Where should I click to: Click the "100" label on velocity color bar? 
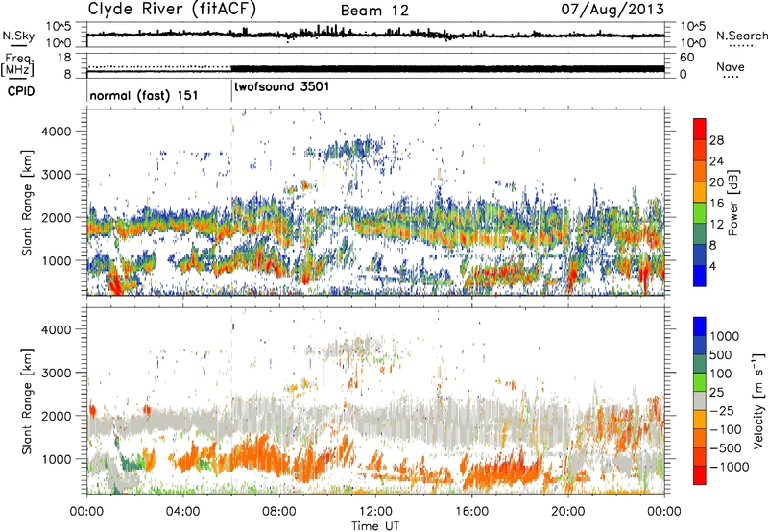(721, 374)
